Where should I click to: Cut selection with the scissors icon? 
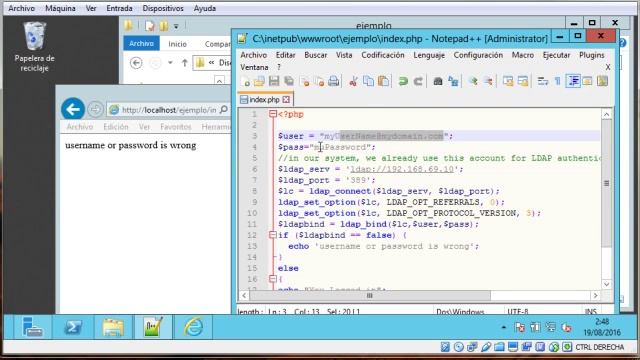pos(353,81)
